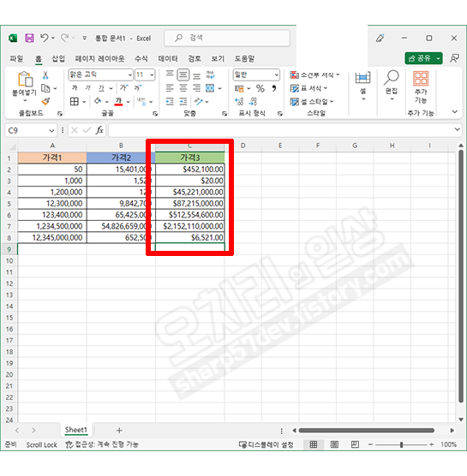Apply comma style
Viewport: 467px width, 476px height.
[x=274, y=88]
